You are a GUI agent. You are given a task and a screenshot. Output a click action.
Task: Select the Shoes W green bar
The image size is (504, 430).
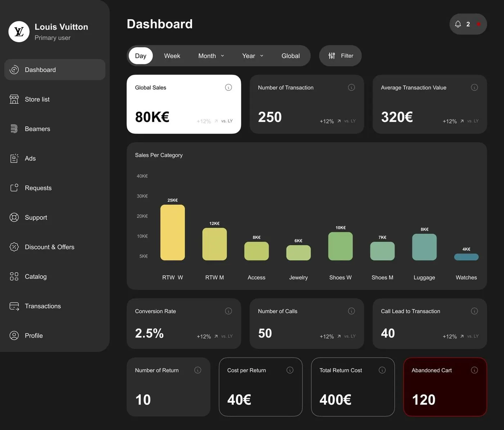[x=341, y=246]
